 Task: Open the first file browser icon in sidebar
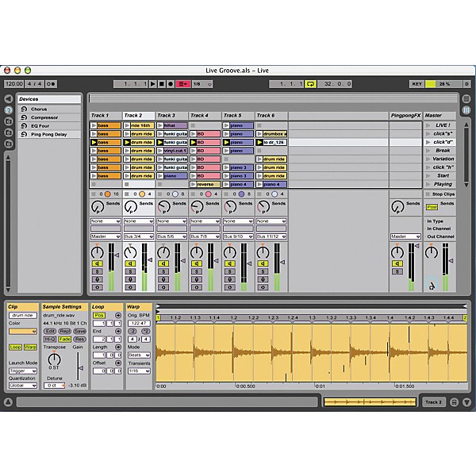point(9,121)
